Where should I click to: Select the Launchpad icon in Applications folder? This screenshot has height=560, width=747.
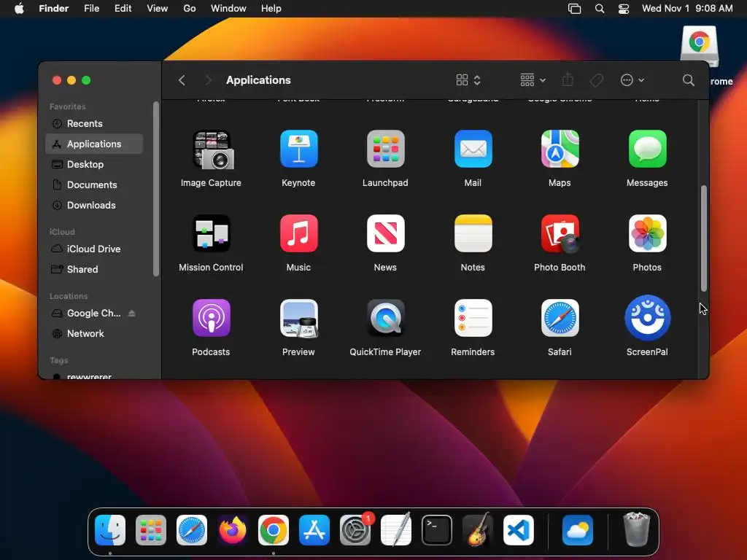tap(385, 149)
